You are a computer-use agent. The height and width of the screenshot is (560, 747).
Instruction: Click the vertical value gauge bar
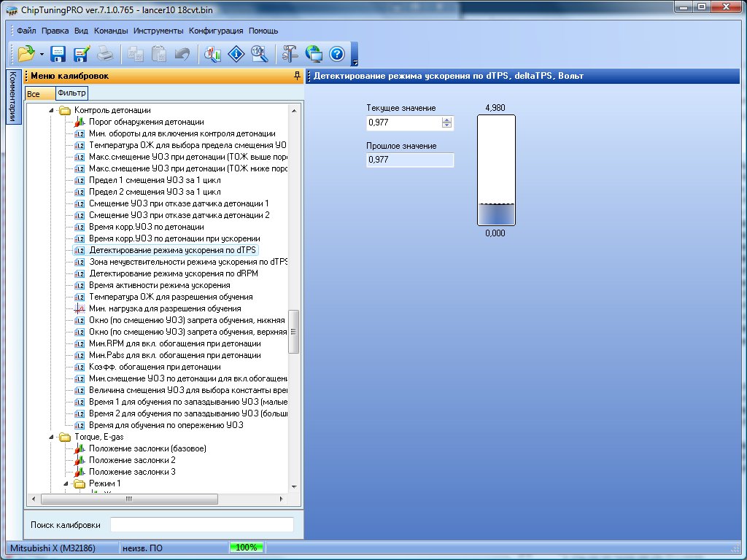[496, 171]
